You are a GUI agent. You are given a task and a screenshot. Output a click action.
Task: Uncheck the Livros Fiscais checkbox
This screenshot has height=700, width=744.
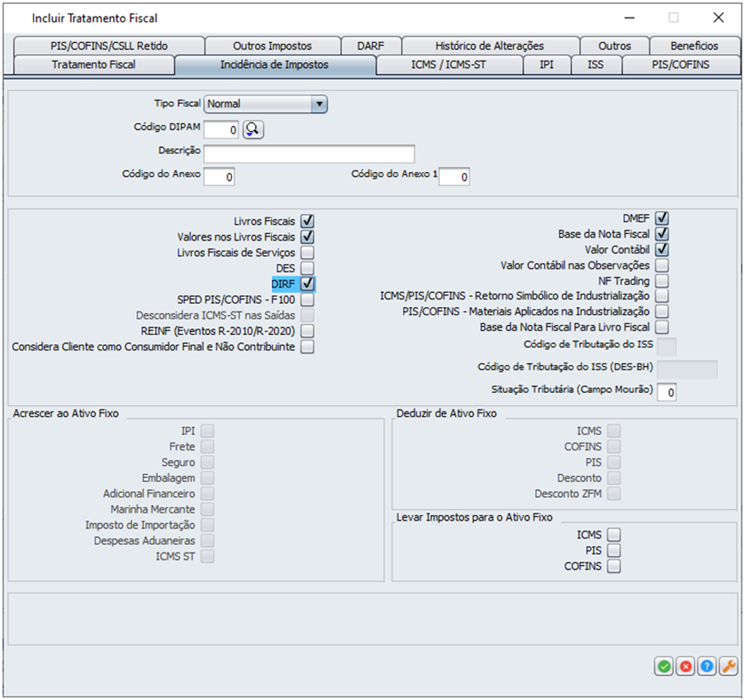[x=308, y=221]
